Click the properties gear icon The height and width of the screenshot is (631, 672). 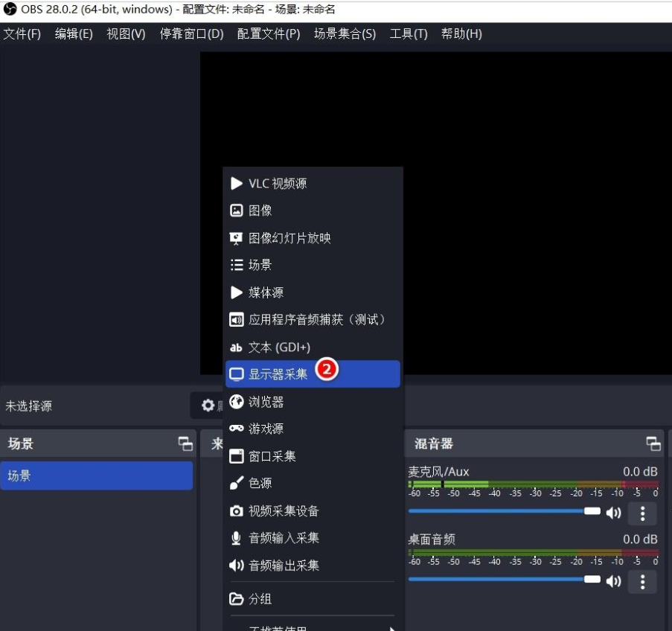point(208,405)
